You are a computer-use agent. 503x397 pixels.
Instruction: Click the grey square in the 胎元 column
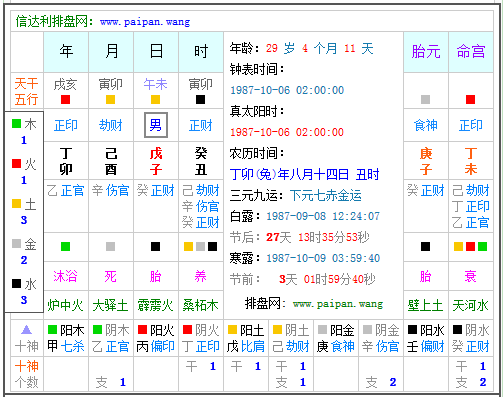(425, 99)
